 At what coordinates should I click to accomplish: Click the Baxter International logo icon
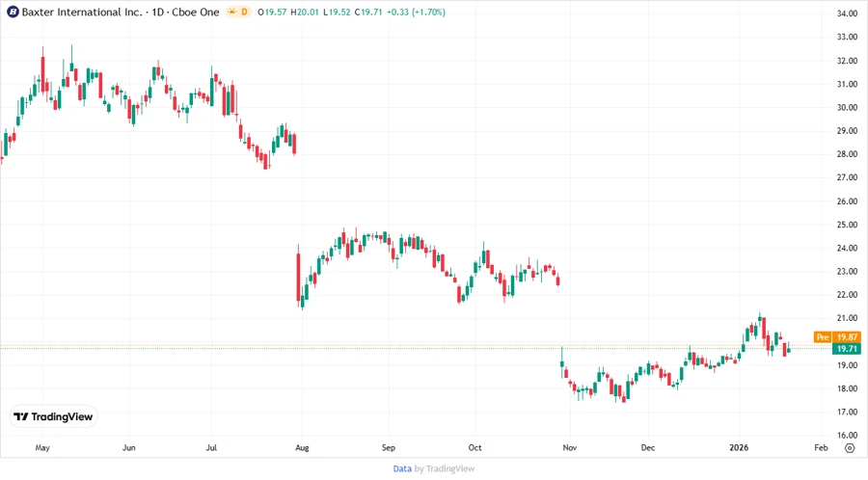click(13, 12)
